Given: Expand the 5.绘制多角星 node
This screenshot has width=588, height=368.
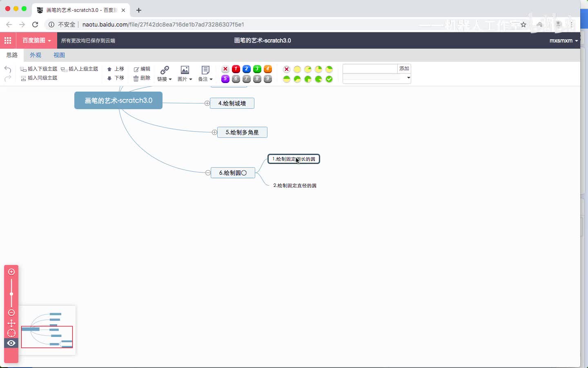Looking at the screenshot, I should point(214,132).
